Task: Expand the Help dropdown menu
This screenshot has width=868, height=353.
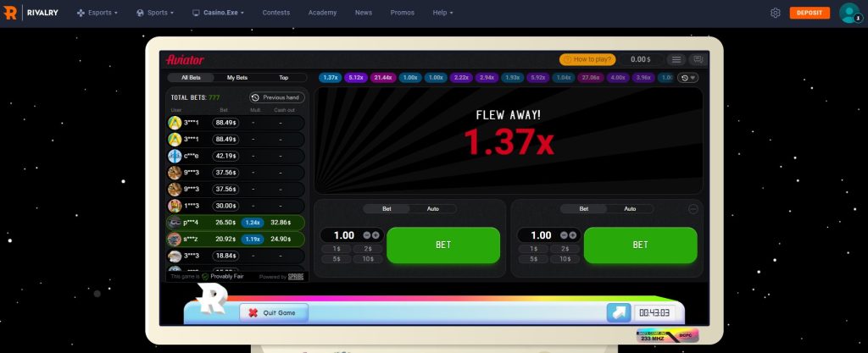Action: [442, 13]
